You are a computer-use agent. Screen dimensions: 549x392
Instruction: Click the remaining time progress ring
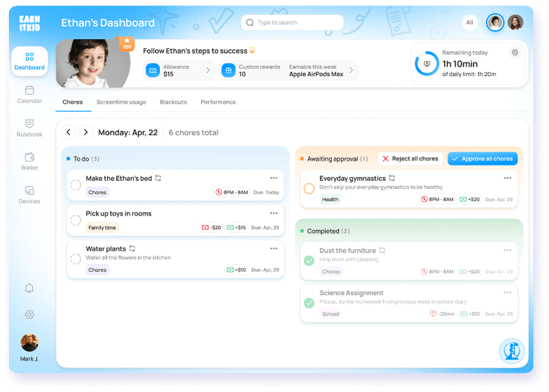(x=427, y=64)
